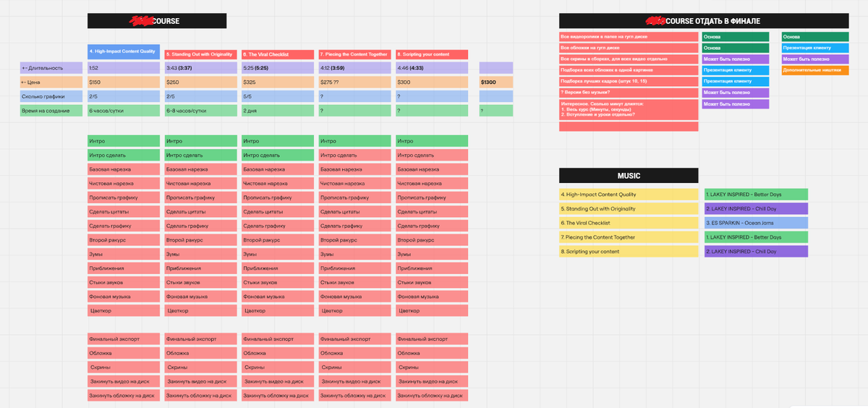
Task: Select the $300 price cell
Action: click(x=432, y=82)
